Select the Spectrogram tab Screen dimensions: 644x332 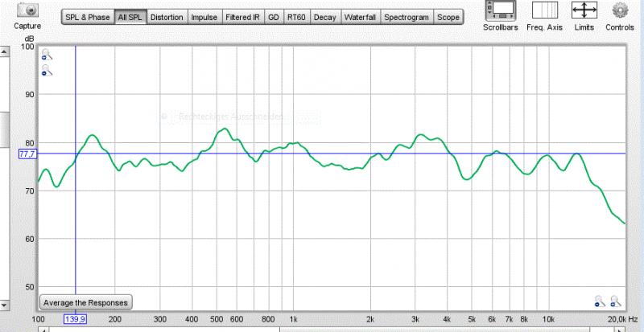407,17
